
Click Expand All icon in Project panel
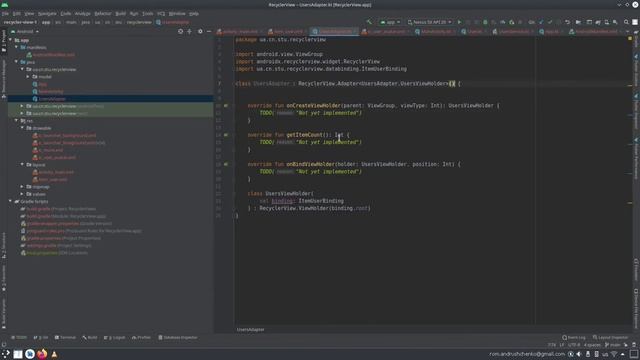(x=189, y=31)
